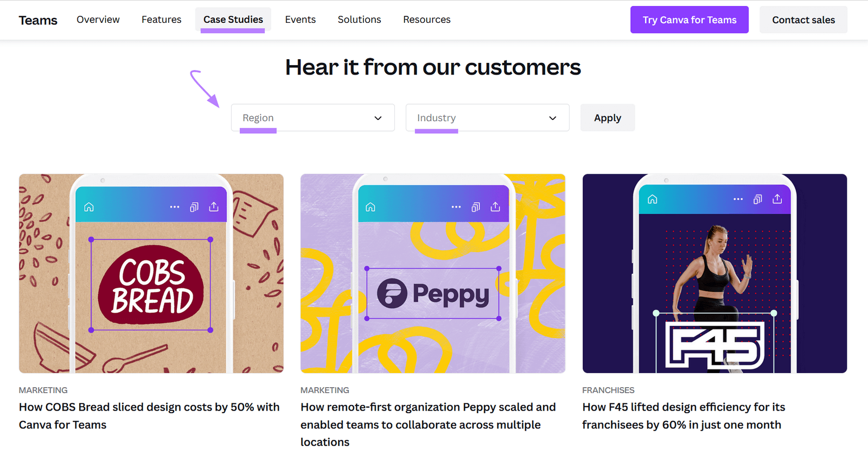Click the home icon on the F45 phone mockup

652,199
